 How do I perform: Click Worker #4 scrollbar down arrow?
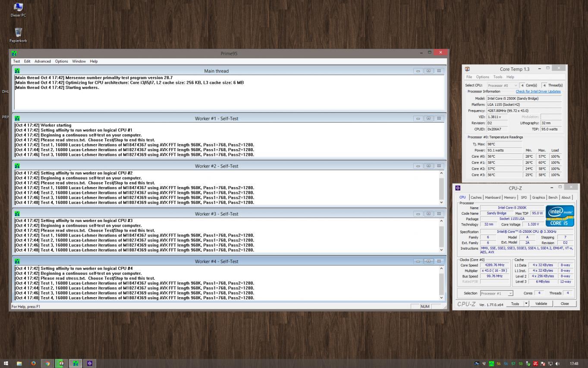coord(441,297)
